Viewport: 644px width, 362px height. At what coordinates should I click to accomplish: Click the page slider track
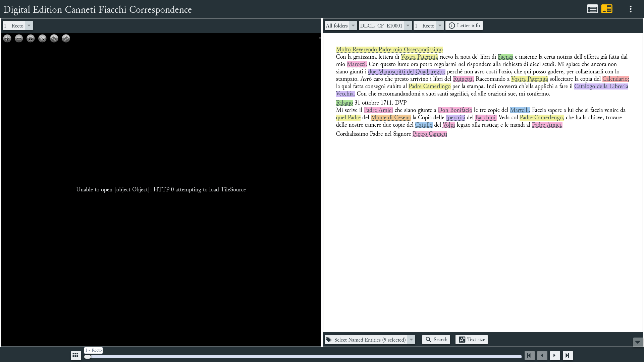coord(303,357)
